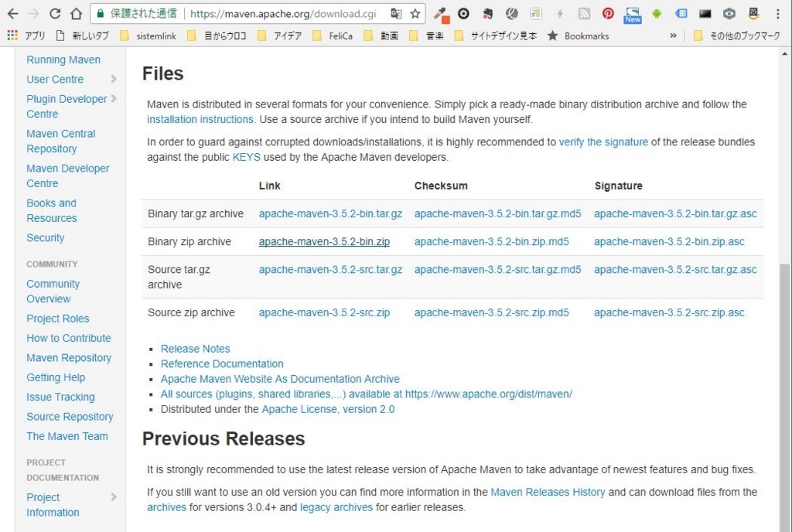Image resolution: width=792 pixels, height=532 pixels.
Task: Open the legacy archives link
Action: (x=336, y=507)
